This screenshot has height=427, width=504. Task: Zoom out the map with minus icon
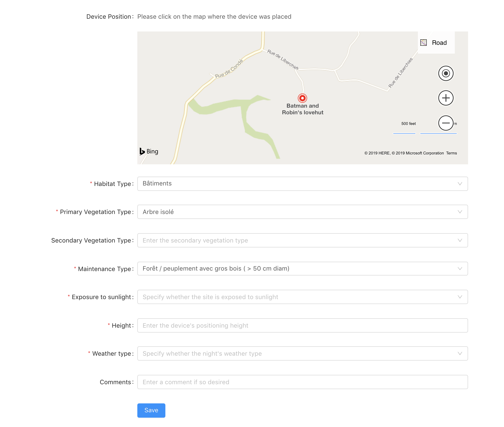[446, 123]
